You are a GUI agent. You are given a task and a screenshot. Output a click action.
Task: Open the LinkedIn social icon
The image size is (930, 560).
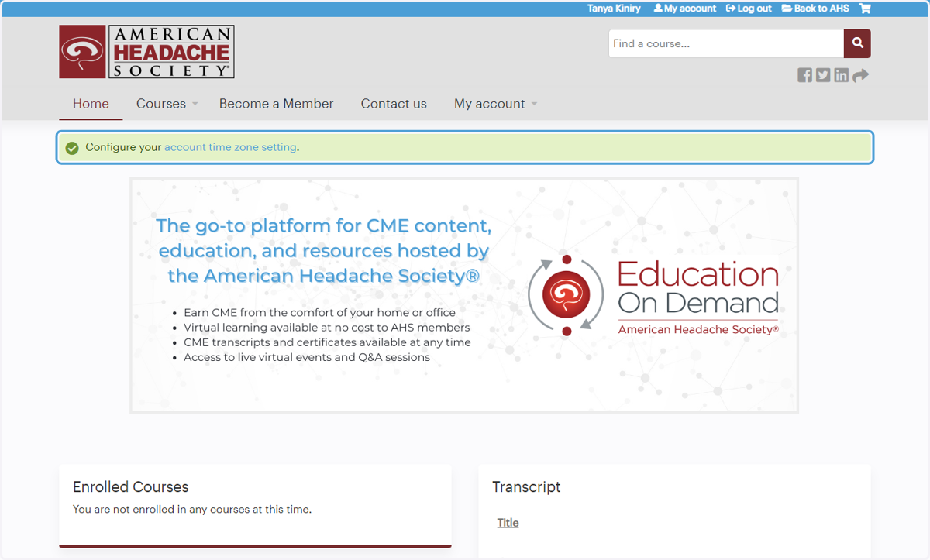pos(841,75)
